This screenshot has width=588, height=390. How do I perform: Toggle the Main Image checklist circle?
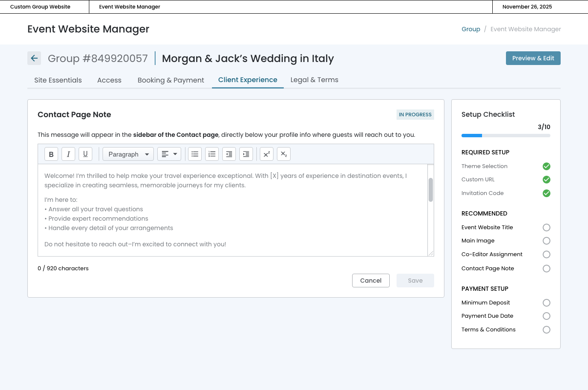click(x=546, y=241)
